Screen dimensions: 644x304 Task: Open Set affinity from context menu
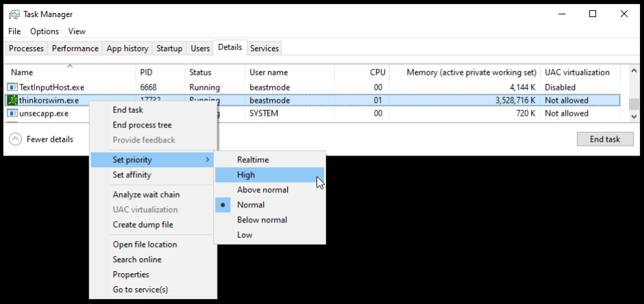[152, 175]
